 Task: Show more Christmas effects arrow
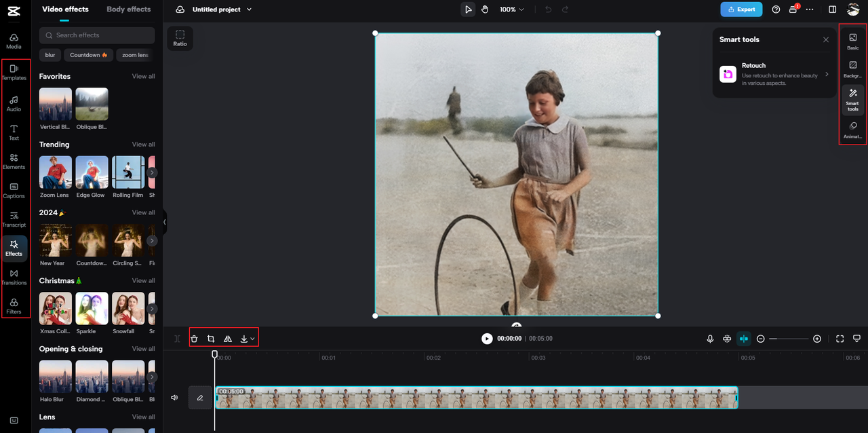(x=153, y=309)
